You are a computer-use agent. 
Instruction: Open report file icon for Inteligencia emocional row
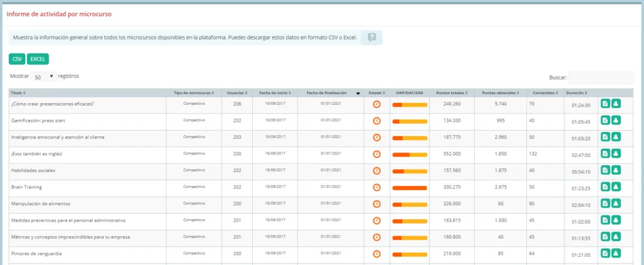605,137
